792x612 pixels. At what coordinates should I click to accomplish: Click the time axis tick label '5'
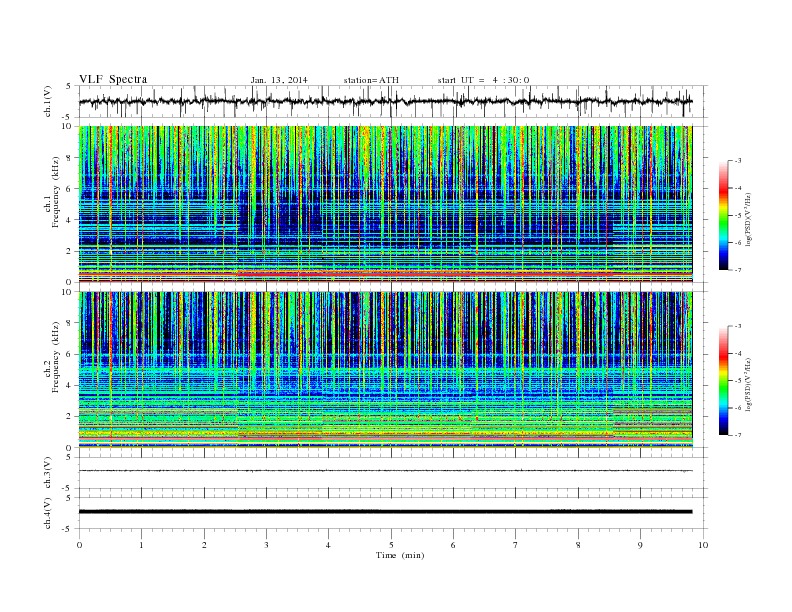[391, 545]
